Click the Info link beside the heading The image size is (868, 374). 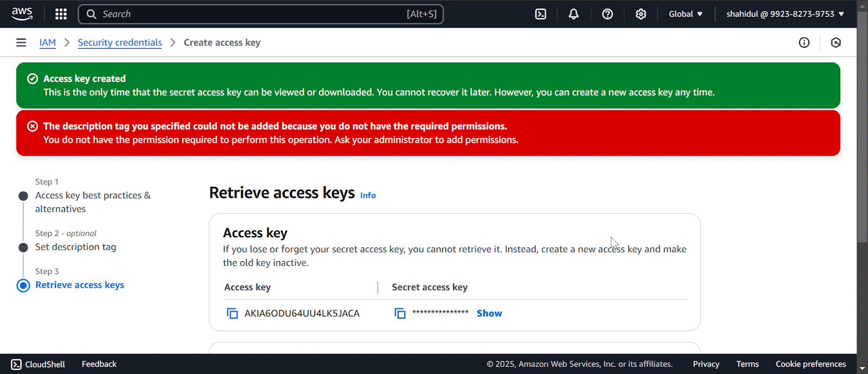[368, 195]
